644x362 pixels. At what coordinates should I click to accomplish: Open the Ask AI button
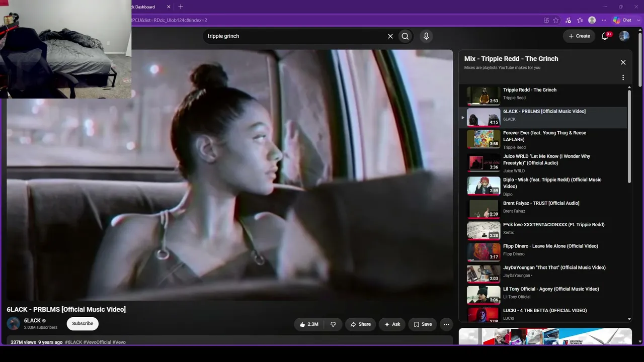coord(392,324)
